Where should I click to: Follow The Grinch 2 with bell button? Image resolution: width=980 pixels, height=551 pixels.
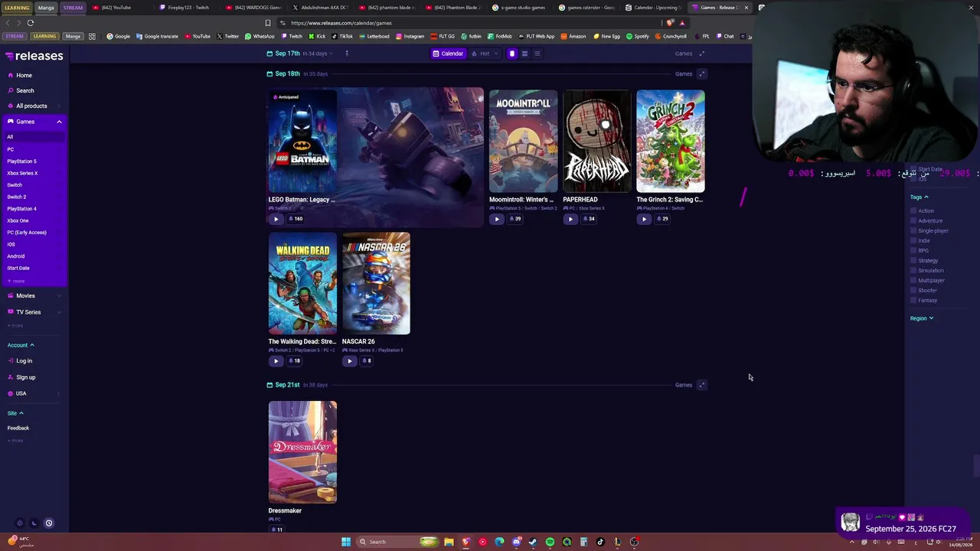[661, 219]
